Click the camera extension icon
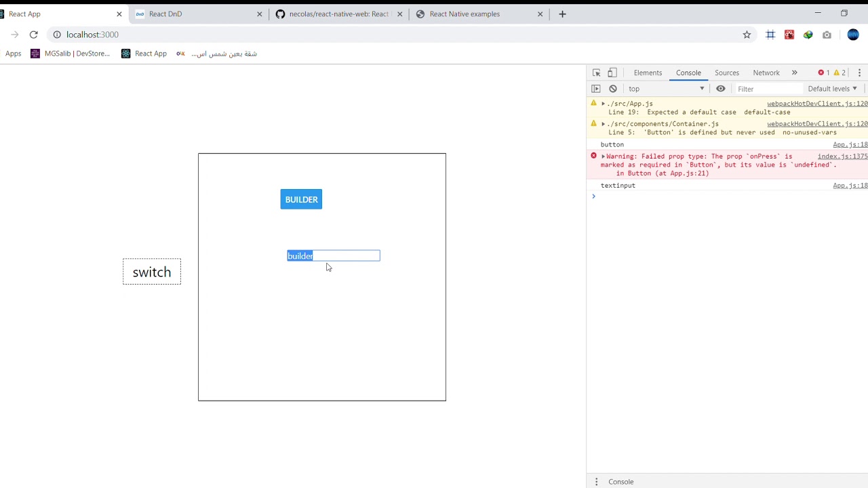 tap(827, 35)
